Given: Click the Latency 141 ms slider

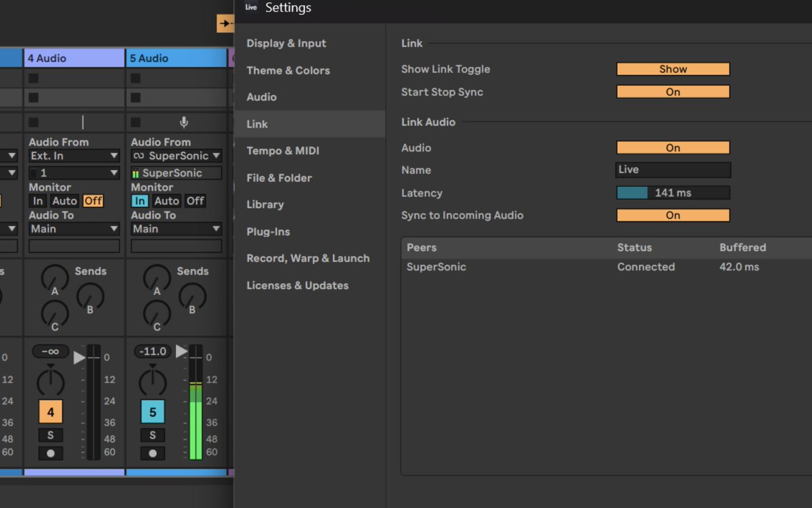Looking at the screenshot, I should tap(673, 193).
